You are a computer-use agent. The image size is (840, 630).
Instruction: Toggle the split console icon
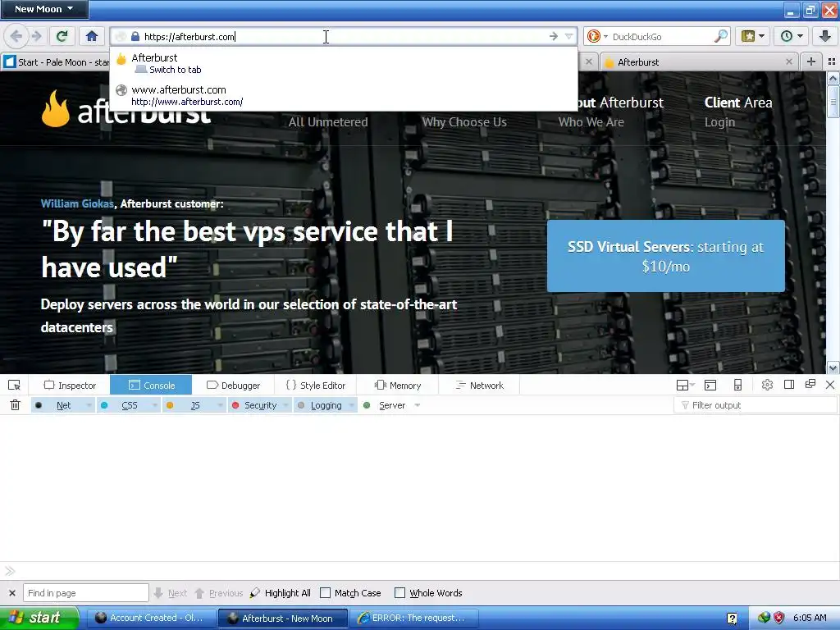[710, 385]
